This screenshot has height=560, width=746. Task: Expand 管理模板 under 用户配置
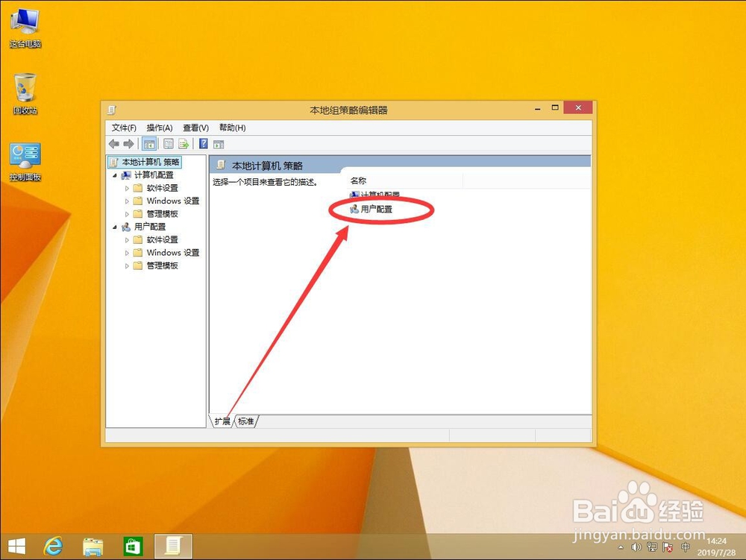pyautogui.click(x=127, y=265)
